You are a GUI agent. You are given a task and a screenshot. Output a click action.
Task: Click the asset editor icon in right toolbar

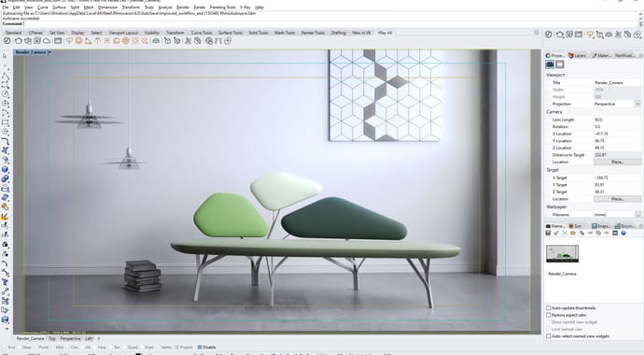[x=548, y=35]
